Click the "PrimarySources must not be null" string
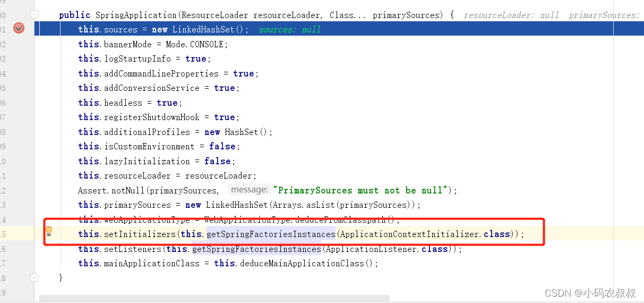644x303 pixels. tap(362, 190)
